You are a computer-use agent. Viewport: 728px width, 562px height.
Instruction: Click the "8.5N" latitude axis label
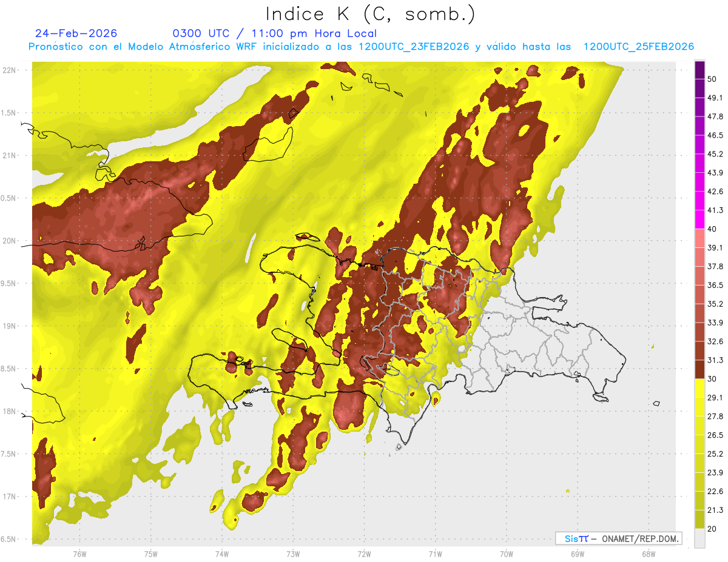click(9, 369)
